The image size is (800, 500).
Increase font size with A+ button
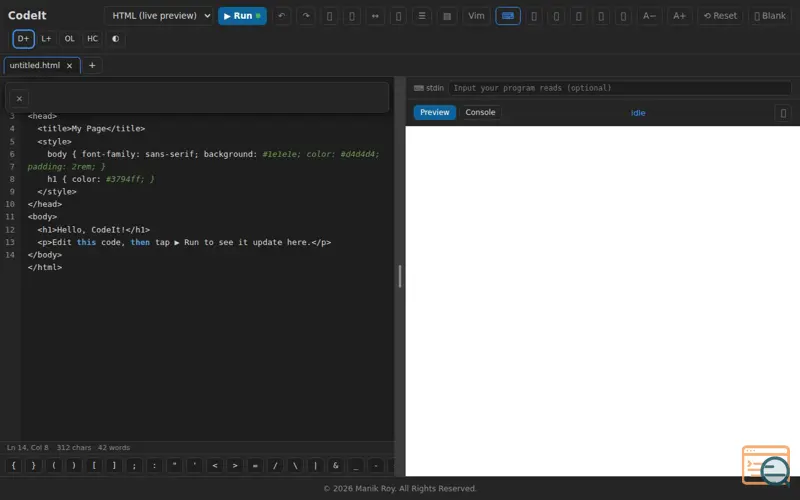coord(679,16)
